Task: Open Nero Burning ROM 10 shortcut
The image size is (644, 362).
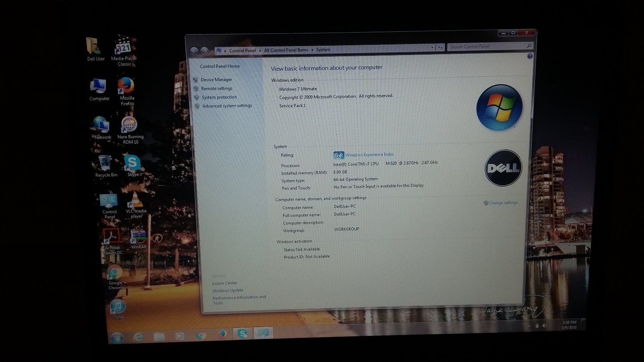Action: pyautogui.click(x=130, y=130)
